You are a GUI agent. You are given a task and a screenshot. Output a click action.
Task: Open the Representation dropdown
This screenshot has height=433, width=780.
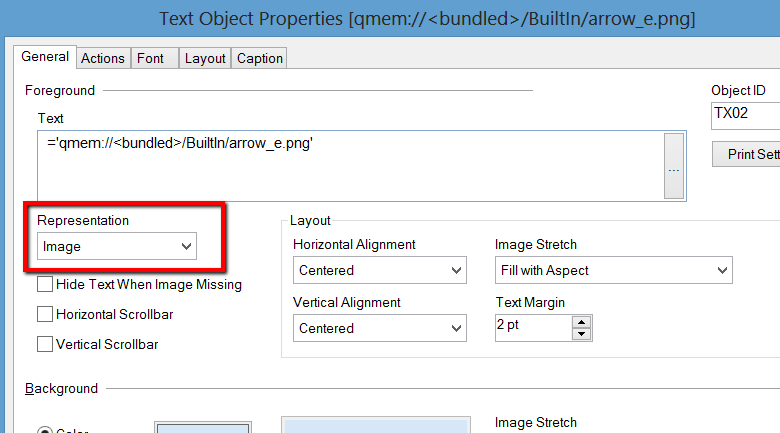[117, 246]
